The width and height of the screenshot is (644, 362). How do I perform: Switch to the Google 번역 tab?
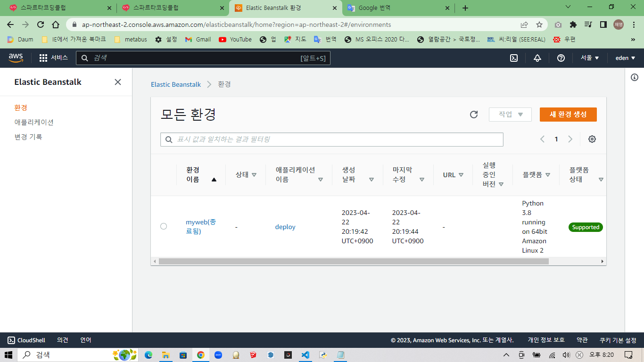397,8
